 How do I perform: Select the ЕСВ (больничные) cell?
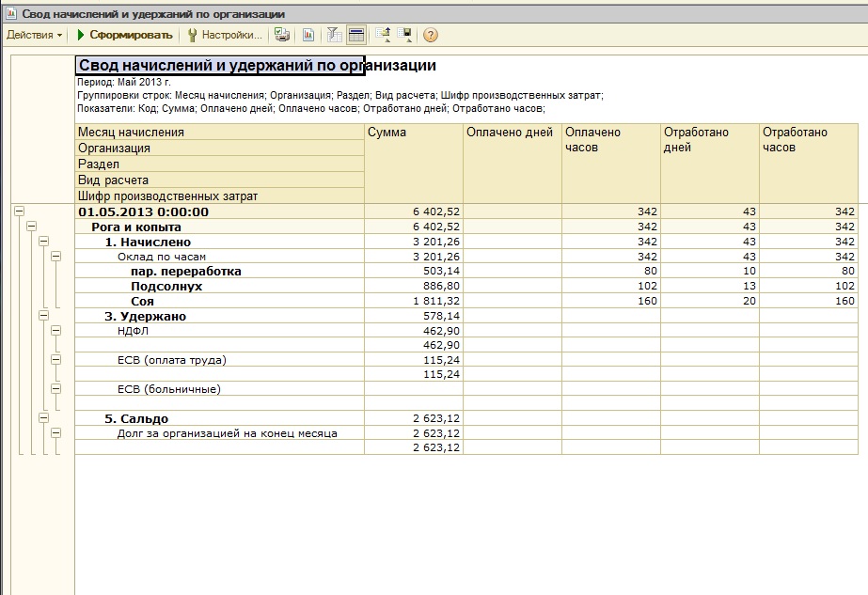(220, 389)
